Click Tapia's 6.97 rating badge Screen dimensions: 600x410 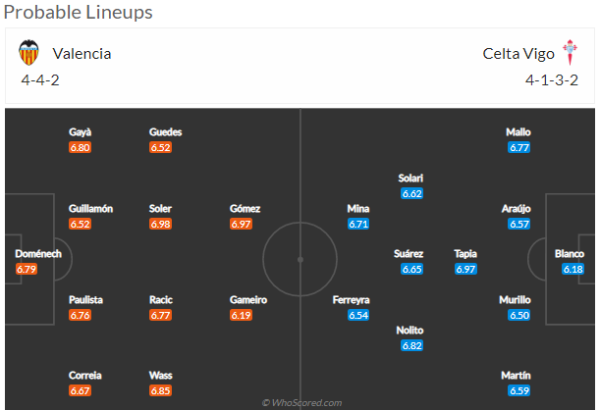[x=466, y=269]
